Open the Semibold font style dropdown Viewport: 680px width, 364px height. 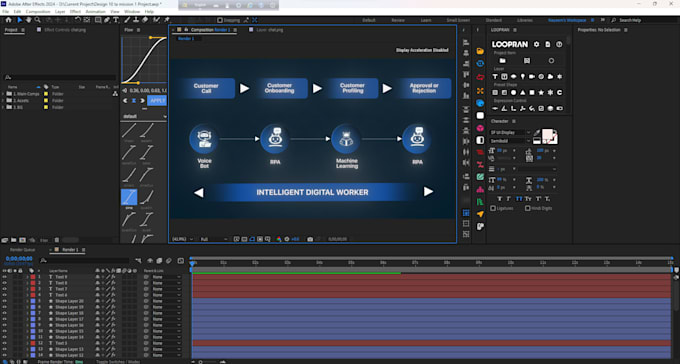(510, 141)
